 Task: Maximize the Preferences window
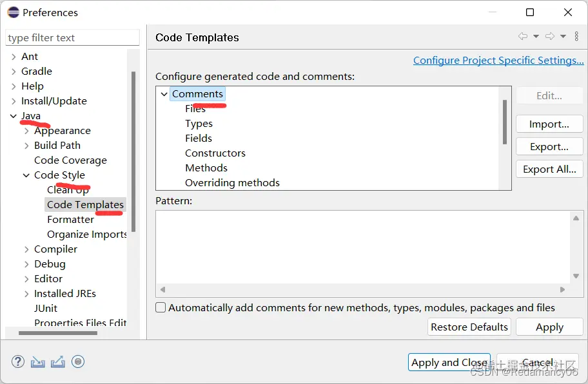(x=530, y=12)
